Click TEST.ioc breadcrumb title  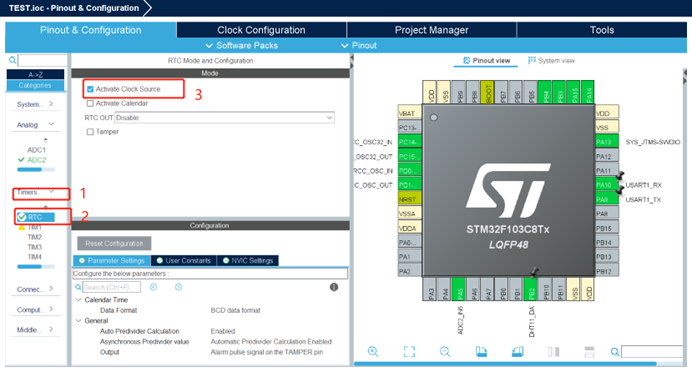pos(74,8)
